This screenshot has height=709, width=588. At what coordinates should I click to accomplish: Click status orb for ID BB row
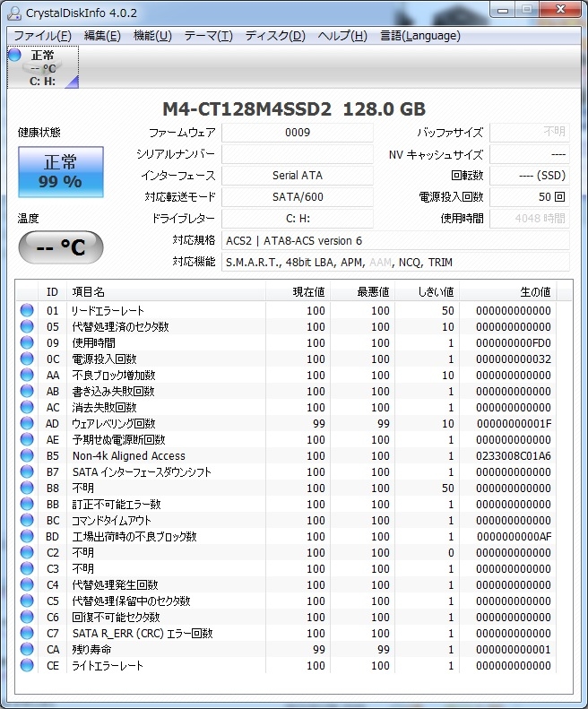click(27, 504)
